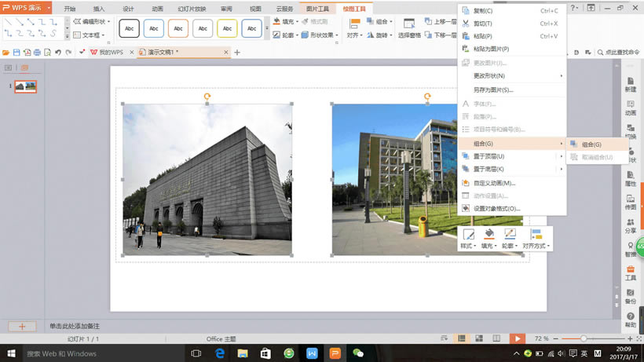
Task: Select the yellow-bordered Abc shape style
Action: (227, 28)
